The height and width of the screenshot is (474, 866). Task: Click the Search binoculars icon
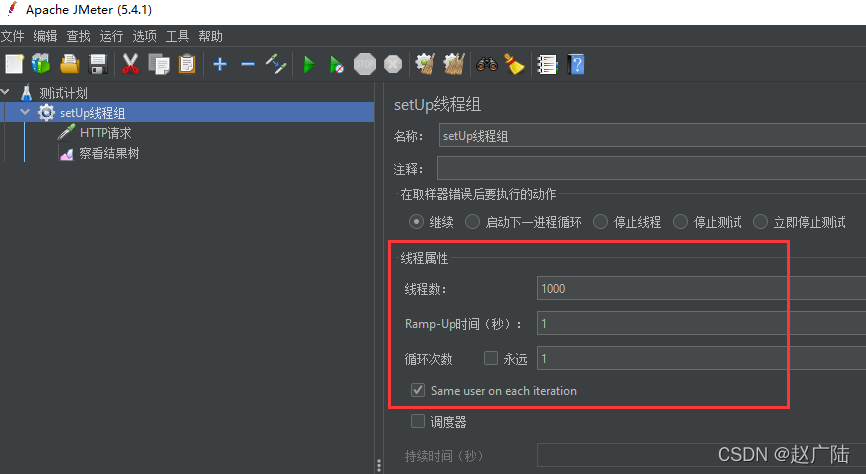487,64
